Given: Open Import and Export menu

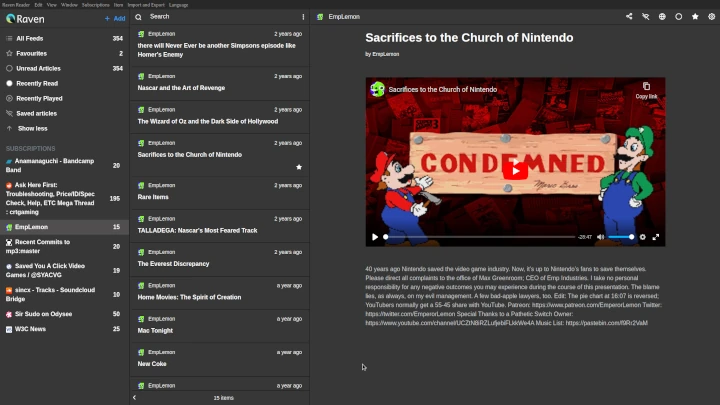Looking at the screenshot, I should pyautogui.click(x=146, y=5).
